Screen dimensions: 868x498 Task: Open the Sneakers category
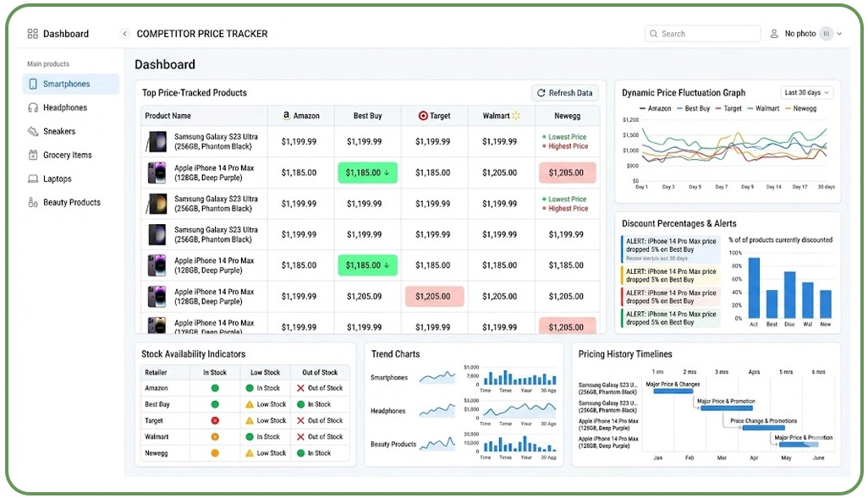(x=71, y=131)
